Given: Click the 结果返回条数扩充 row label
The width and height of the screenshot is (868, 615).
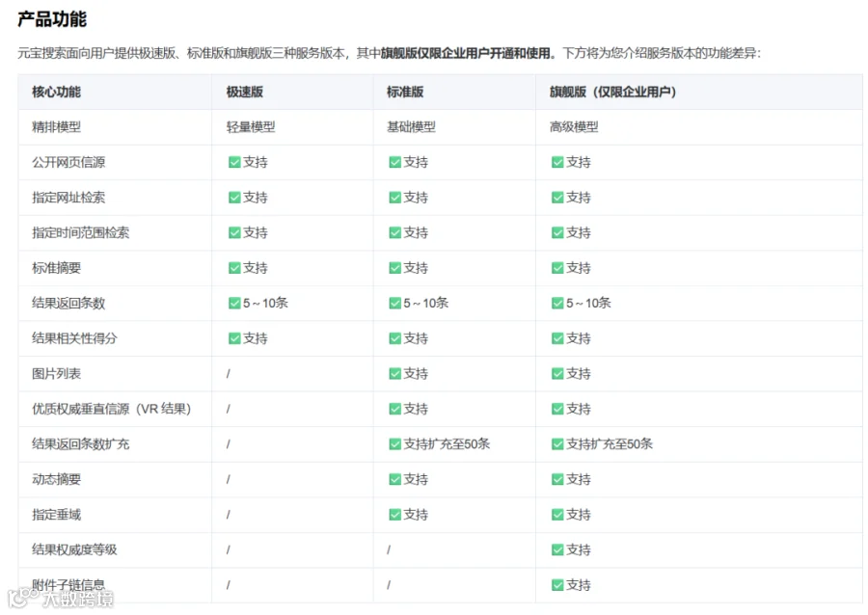Looking at the screenshot, I should coord(81,444).
